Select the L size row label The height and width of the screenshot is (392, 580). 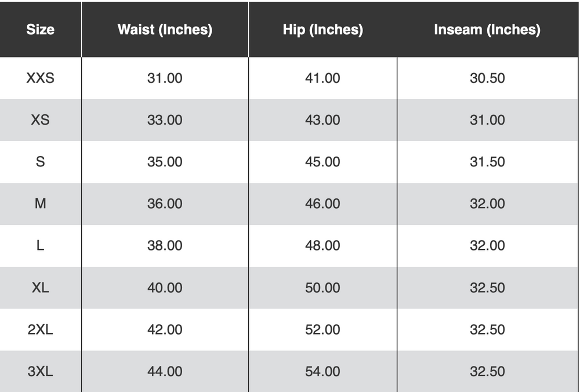(40, 245)
